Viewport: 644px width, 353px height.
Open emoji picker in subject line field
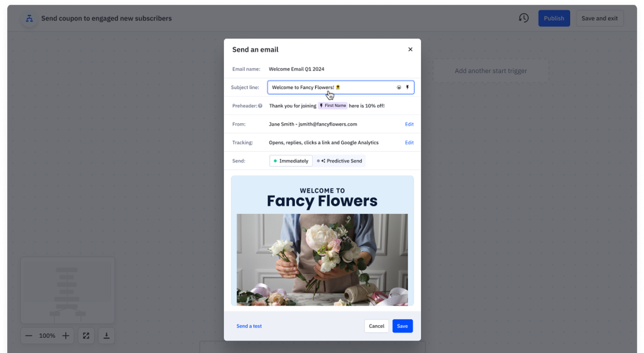(x=399, y=87)
